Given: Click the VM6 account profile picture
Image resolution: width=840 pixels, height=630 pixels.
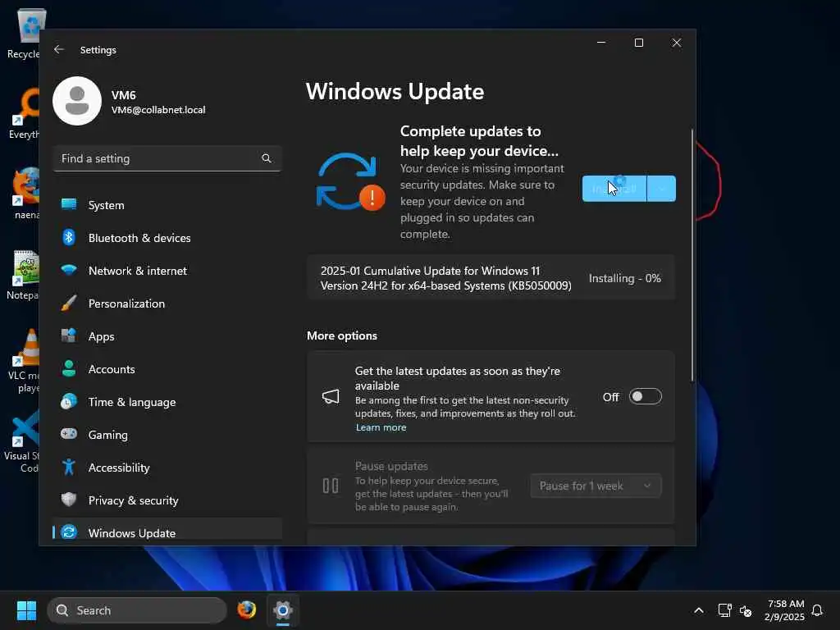Looking at the screenshot, I should 77,101.
